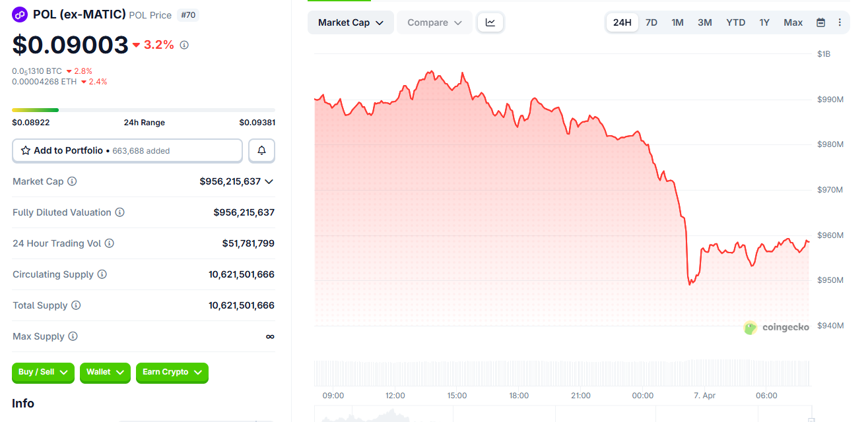The image size is (868, 422).
Task: Switch chart to 7D timeframe
Action: (x=651, y=22)
